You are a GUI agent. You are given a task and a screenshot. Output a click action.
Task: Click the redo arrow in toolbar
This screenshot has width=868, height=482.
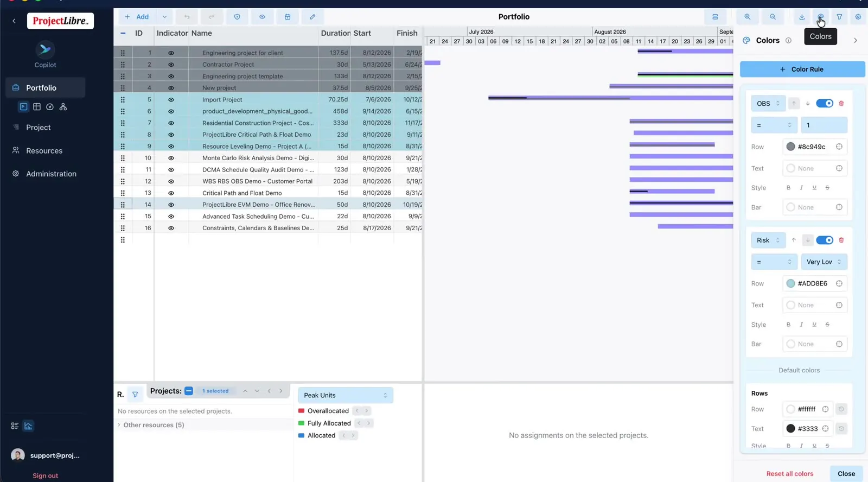[x=212, y=17]
